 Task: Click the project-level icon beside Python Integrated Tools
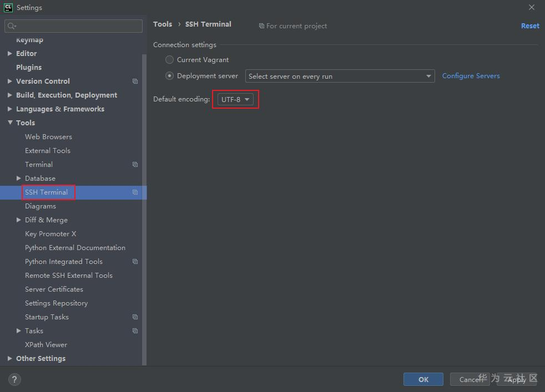(135, 262)
